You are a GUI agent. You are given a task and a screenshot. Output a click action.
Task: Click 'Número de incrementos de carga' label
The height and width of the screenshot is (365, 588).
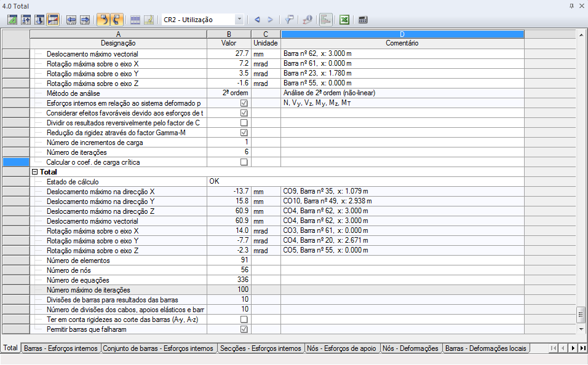pos(95,143)
